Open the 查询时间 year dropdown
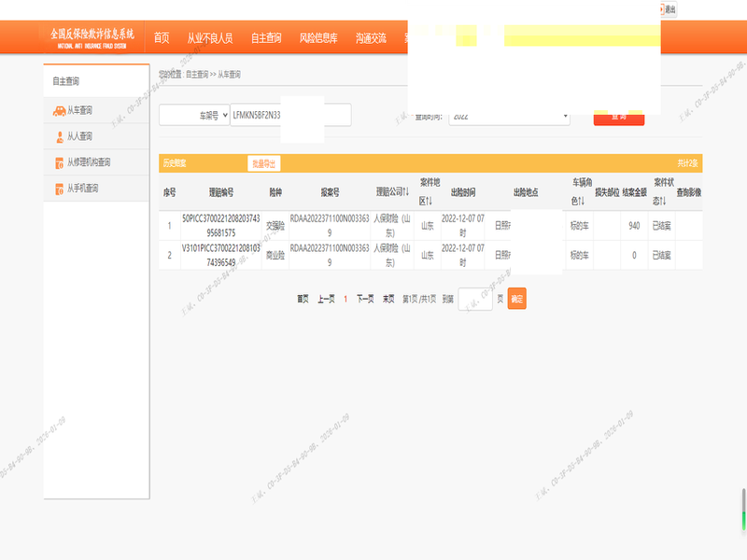Screen dimensions: 747x560 coord(510,116)
